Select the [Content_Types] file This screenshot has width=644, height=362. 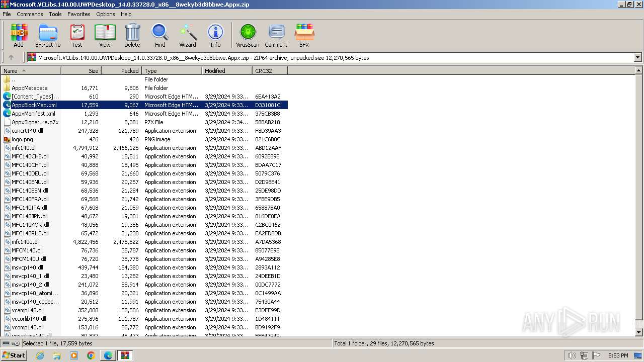pos(145,97)
